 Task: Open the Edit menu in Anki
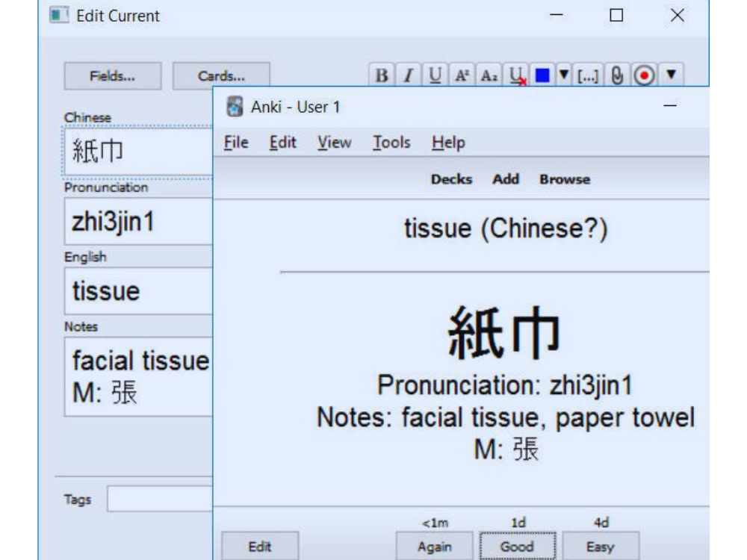pyautogui.click(x=282, y=143)
